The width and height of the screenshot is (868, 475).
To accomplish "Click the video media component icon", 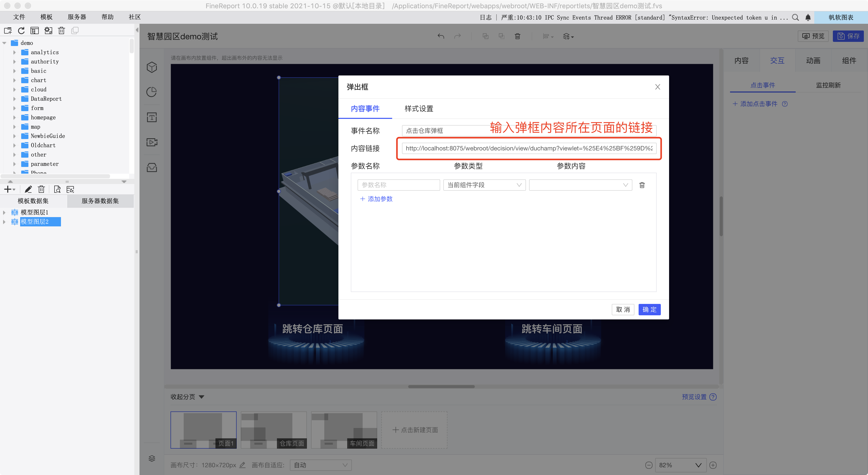I will click(x=152, y=142).
